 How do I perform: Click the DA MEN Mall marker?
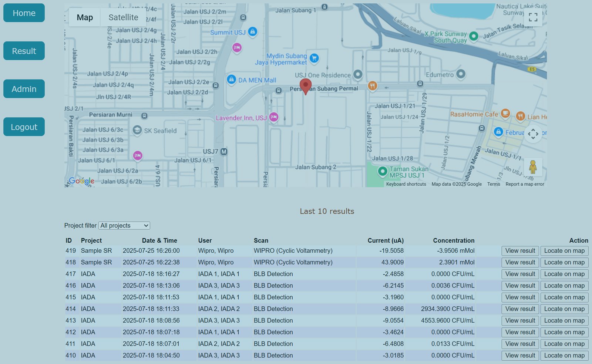point(231,79)
